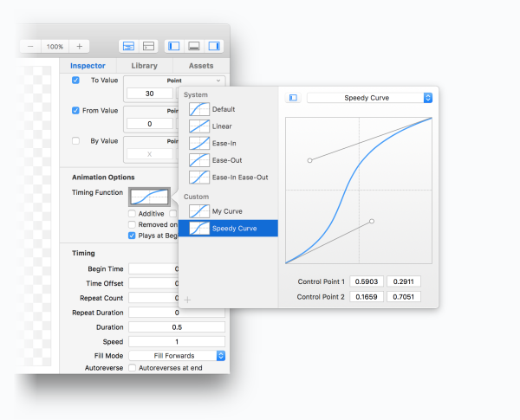Toggle the right inspector panel icon

click(213, 46)
